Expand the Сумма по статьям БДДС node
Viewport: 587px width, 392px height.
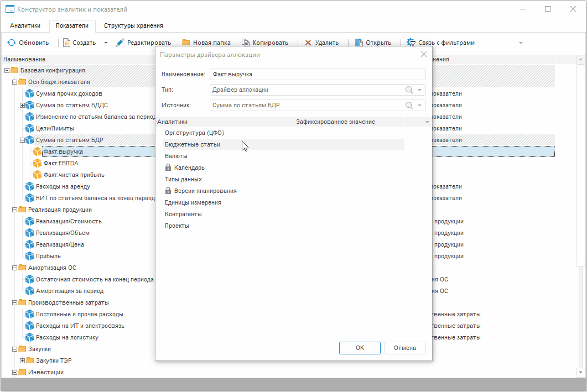(23, 105)
